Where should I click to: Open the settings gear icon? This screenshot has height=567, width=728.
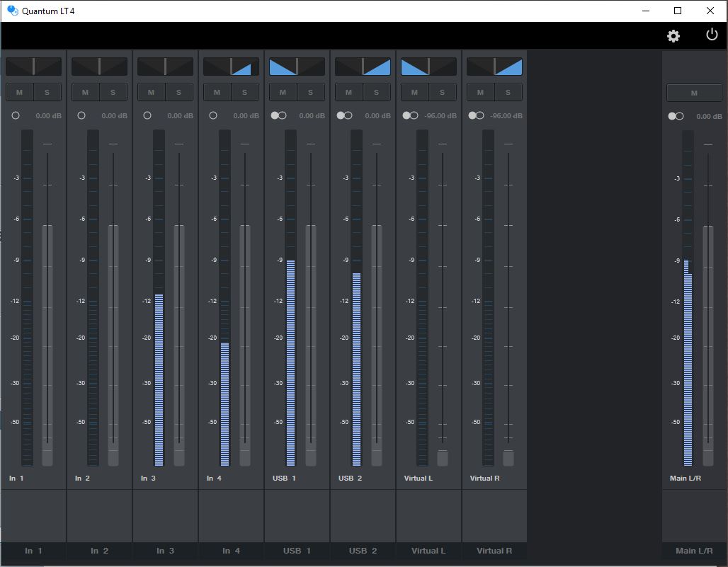pyautogui.click(x=673, y=35)
